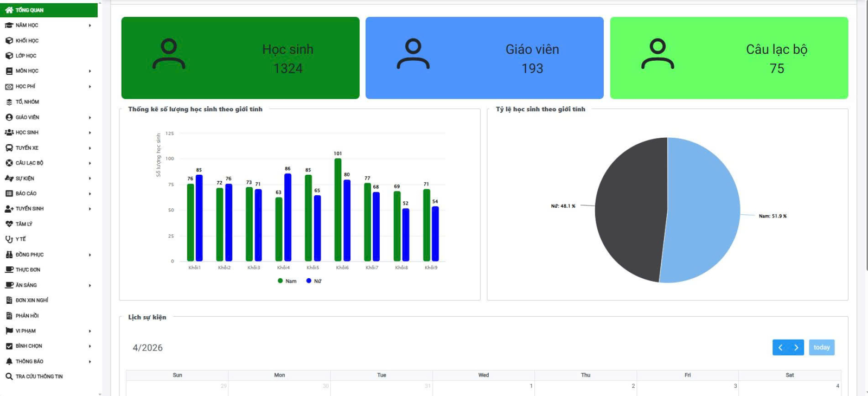
Task: Expand the Giáo Viên submenu arrow
Action: coord(90,118)
